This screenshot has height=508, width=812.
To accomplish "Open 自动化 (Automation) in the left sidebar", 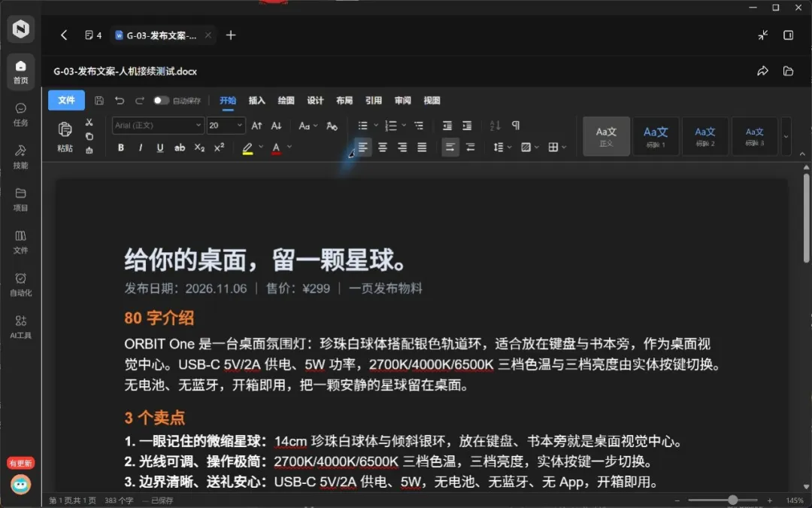I will 21,284.
